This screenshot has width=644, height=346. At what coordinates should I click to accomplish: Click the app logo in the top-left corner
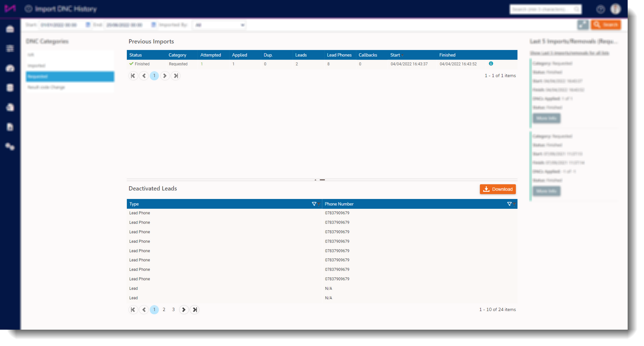10,8
